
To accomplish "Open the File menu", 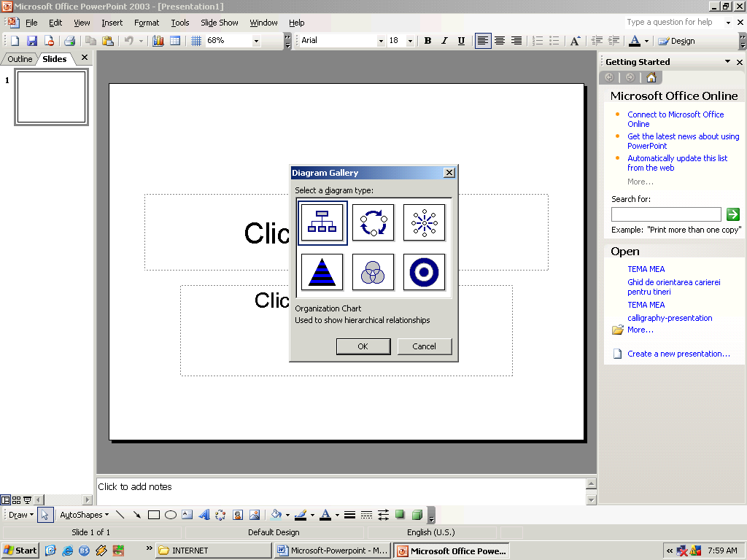I will tap(31, 23).
